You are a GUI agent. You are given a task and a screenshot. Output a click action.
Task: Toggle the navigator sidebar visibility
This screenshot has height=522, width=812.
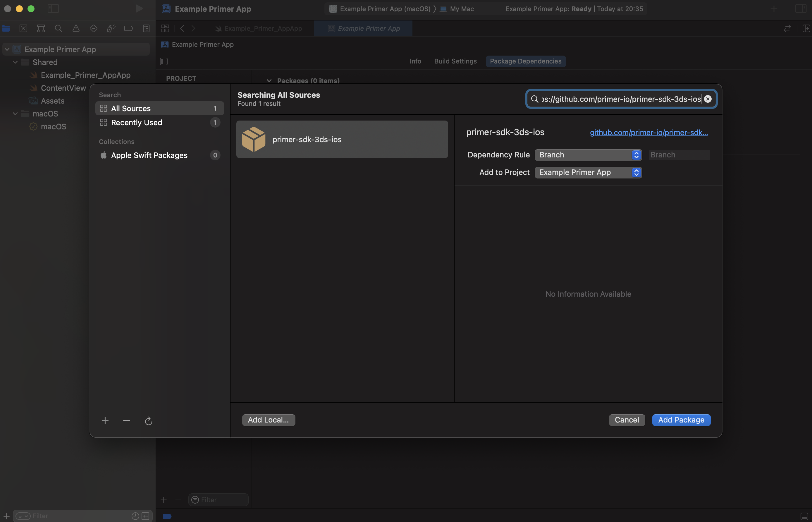[53, 9]
